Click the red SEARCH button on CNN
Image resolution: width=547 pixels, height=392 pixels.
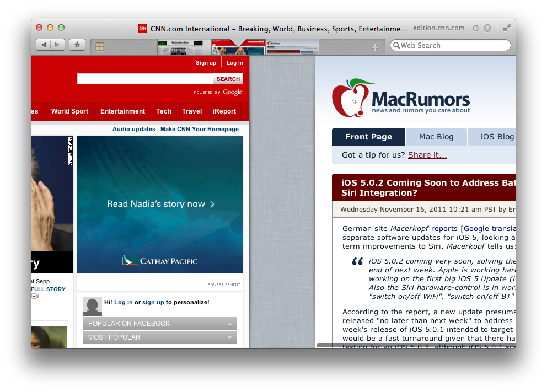(x=228, y=79)
